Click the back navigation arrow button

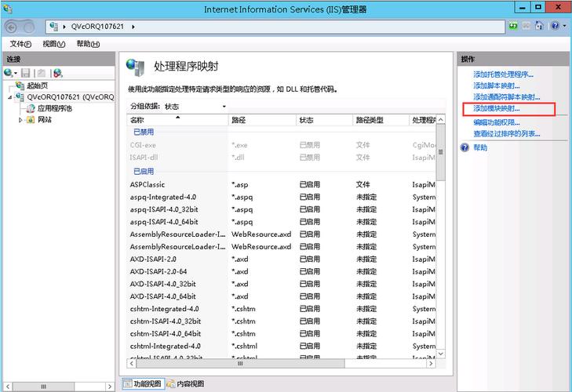13,26
